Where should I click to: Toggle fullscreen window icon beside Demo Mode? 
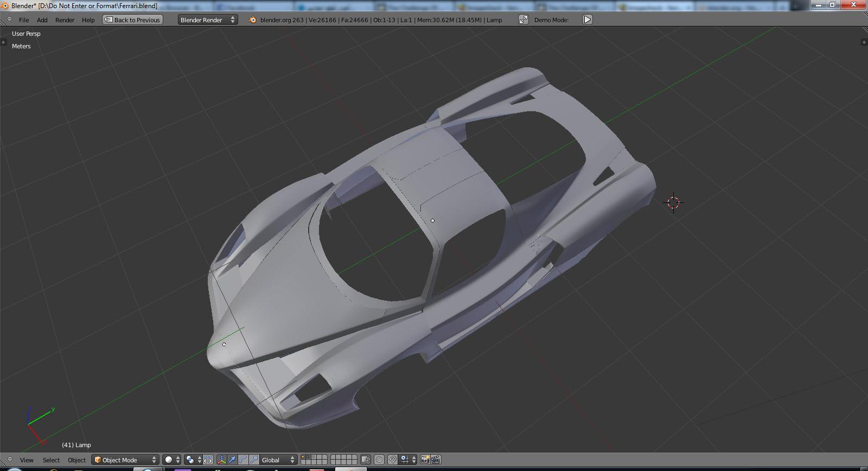[523, 20]
